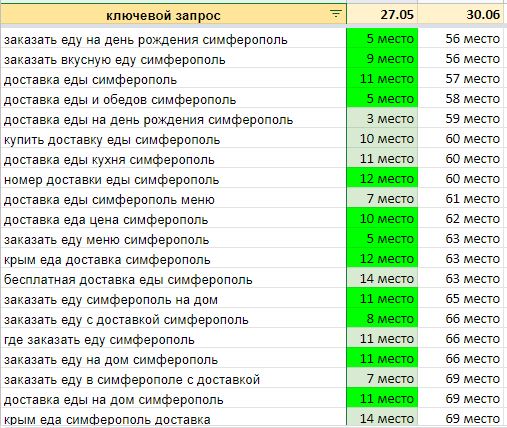The image size is (507, 428).
Task: Select the light green '3 место' cell
Action: coord(382,119)
